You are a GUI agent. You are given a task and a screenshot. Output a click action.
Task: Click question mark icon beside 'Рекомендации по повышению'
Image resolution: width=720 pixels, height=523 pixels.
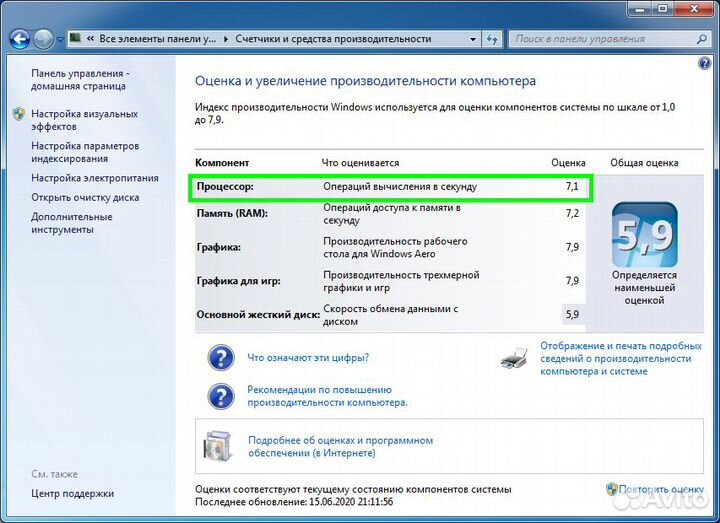point(220,395)
